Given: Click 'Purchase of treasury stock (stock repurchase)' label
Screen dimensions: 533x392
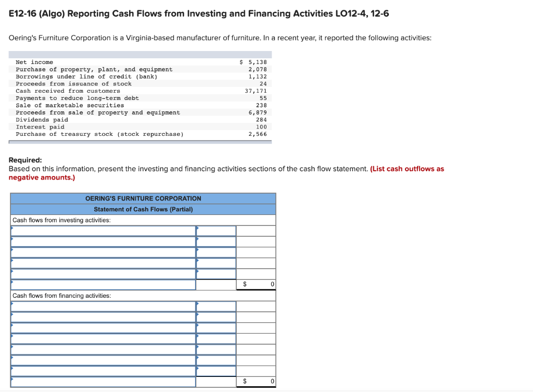Looking at the screenshot, I should pos(99,134).
